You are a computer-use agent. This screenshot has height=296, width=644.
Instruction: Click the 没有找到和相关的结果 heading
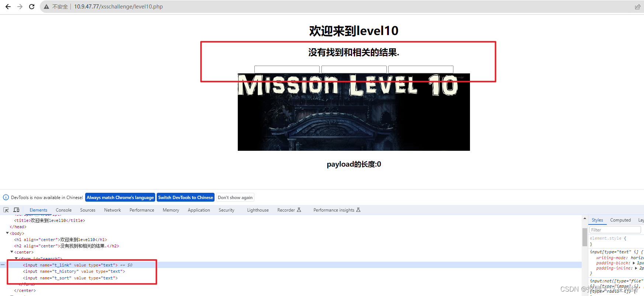click(x=354, y=52)
